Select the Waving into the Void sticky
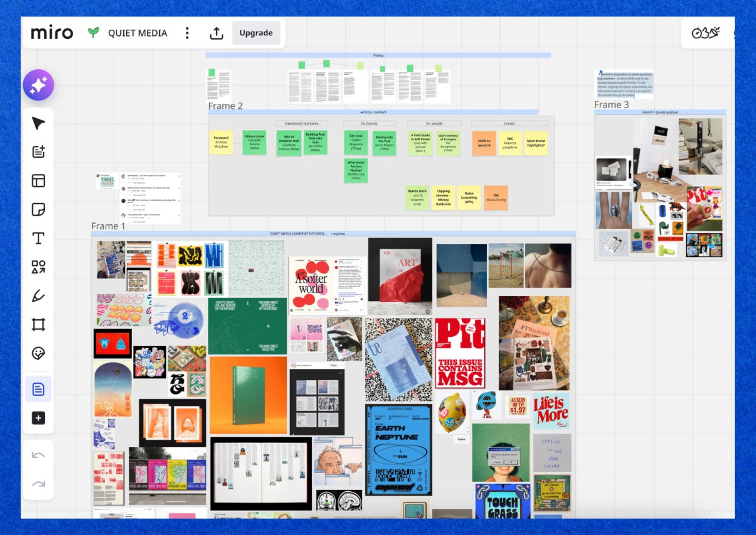 (x=384, y=143)
